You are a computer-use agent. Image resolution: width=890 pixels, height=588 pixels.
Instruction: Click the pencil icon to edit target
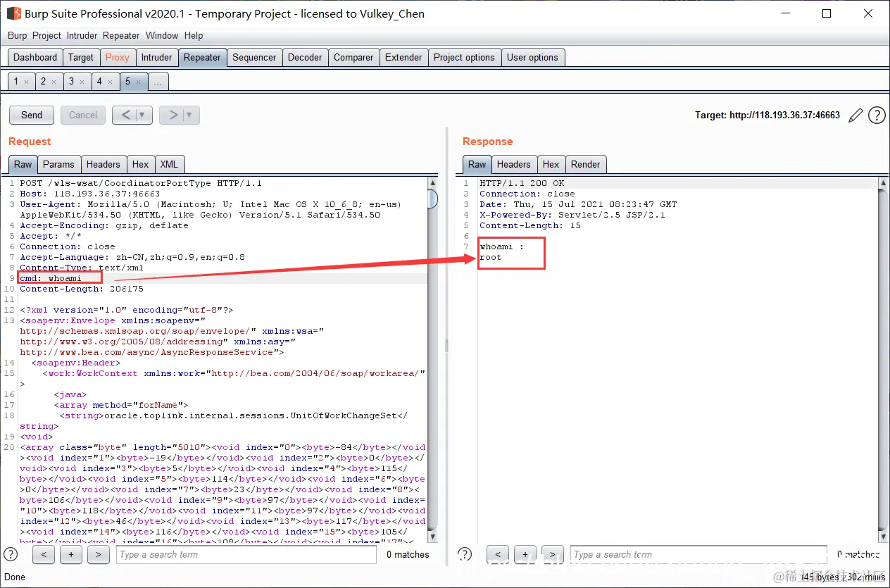(855, 115)
